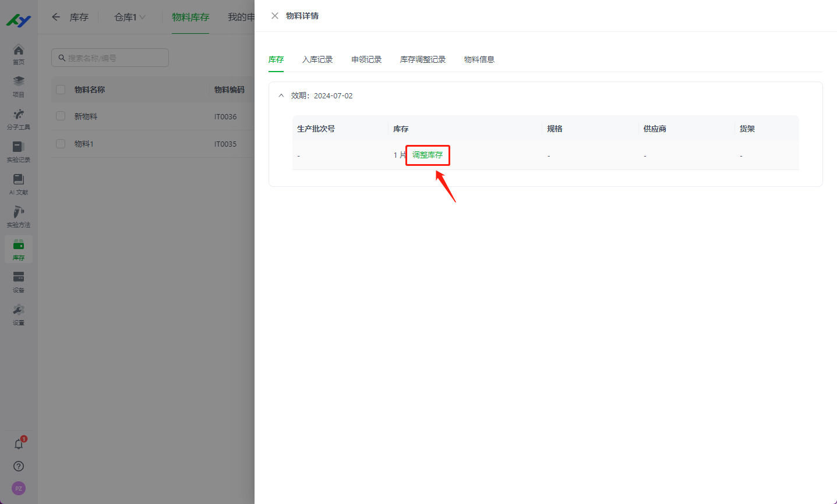Check the 物料1 row checkbox
837x504 pixels.
[x=60, y=143]
